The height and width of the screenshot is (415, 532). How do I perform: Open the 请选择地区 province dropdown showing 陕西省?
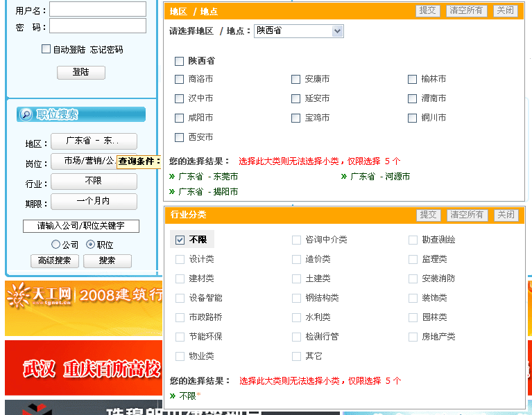tap(298, 30)
